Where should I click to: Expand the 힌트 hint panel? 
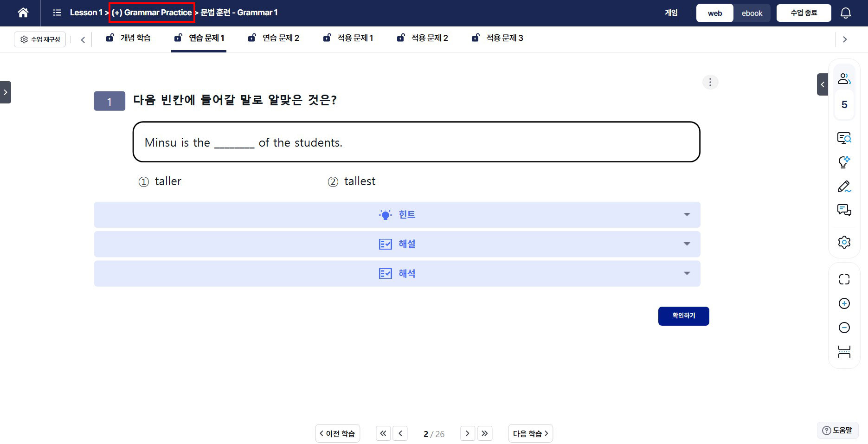click(x=397, y=214)
